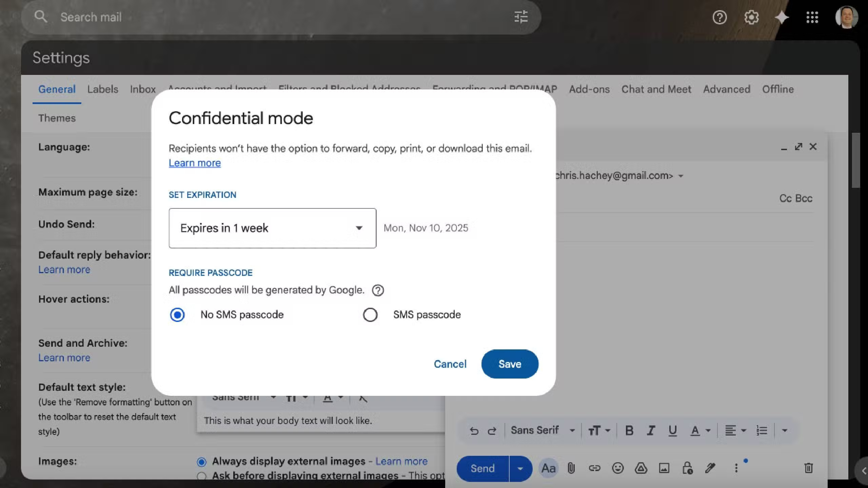Switch to the Add-ons settings tab
This screenshot has height=488, width=868.
589,89
